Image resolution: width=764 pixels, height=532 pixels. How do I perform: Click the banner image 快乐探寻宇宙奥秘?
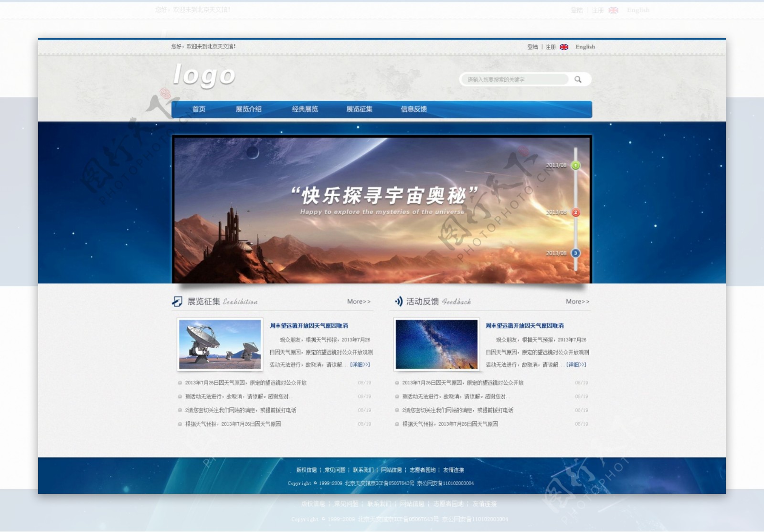coord(382,209)
